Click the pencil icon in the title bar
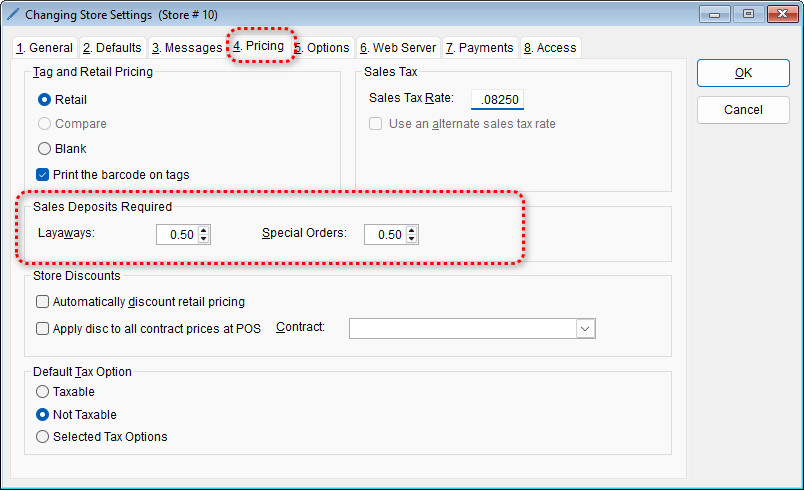The height and width of the screenshot is (490, 804). pos(13,15)
